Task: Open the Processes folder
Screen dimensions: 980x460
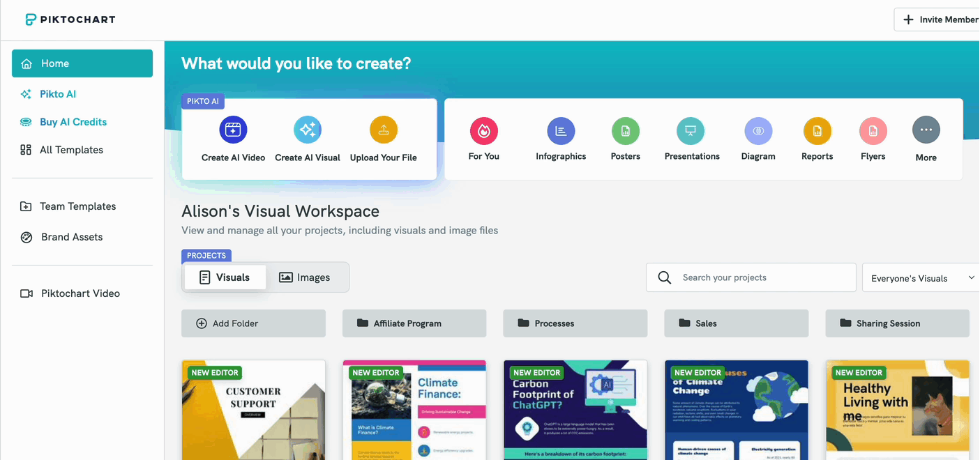Action: [x=575, y=323]
